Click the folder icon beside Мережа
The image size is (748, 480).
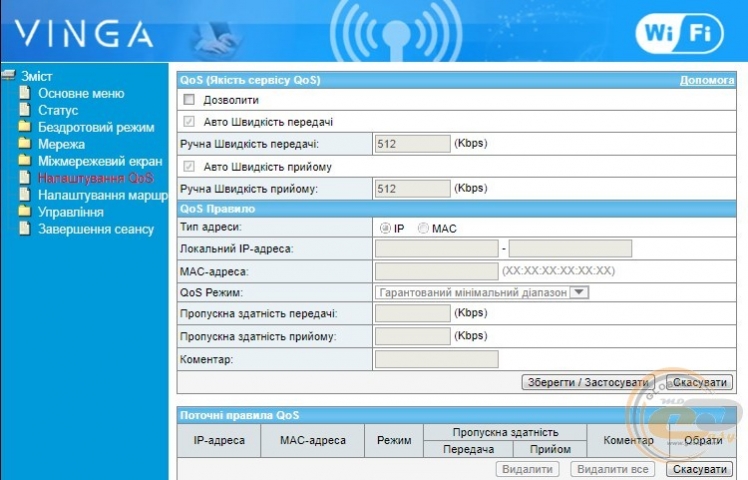click(25, 143)
